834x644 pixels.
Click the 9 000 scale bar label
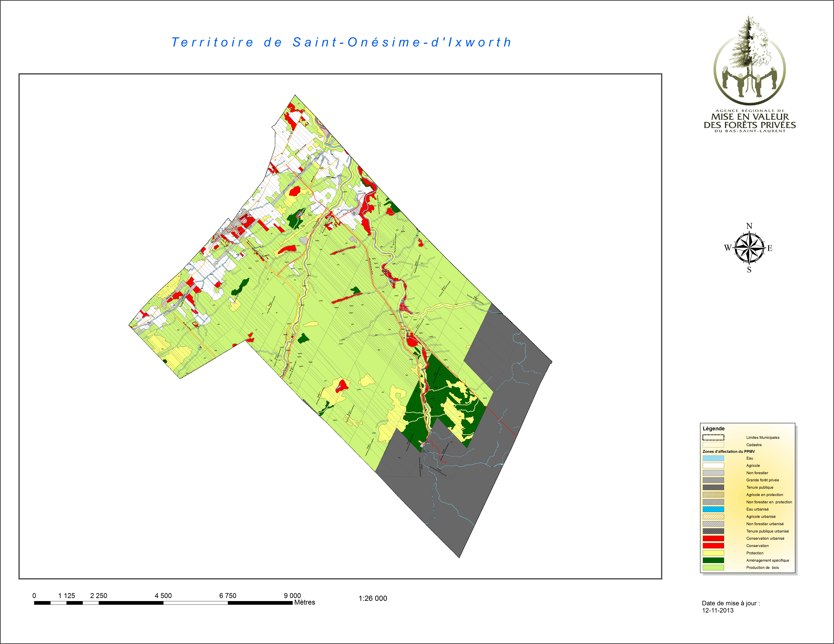(292, 596)
